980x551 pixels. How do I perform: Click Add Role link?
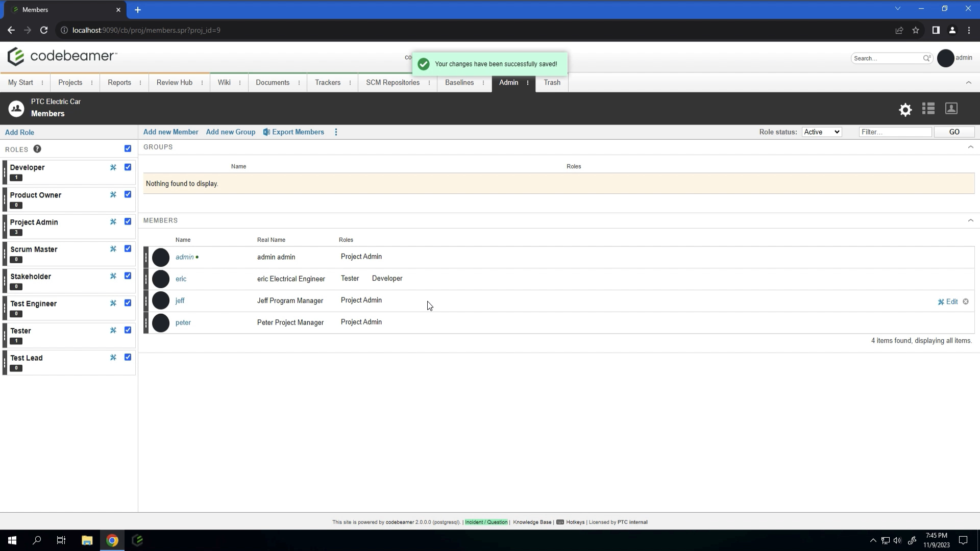point(19,132)
